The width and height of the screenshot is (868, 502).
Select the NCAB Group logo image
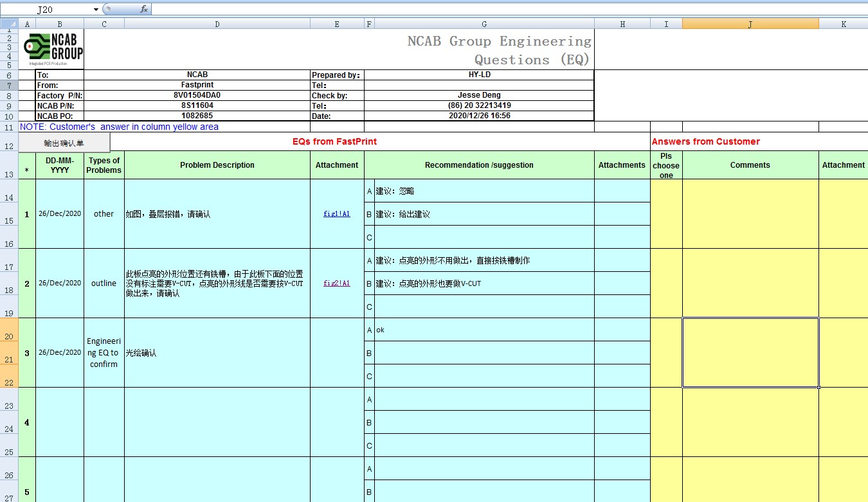coord(53,49)
